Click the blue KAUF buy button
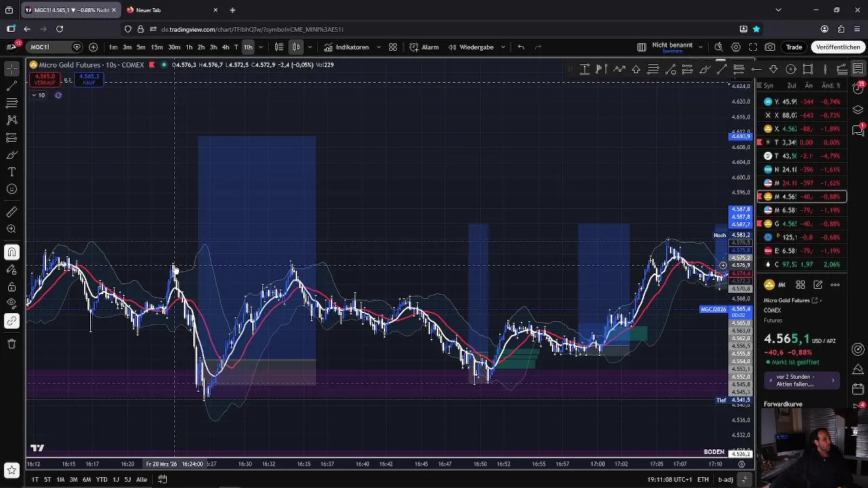 pos(89,79)
